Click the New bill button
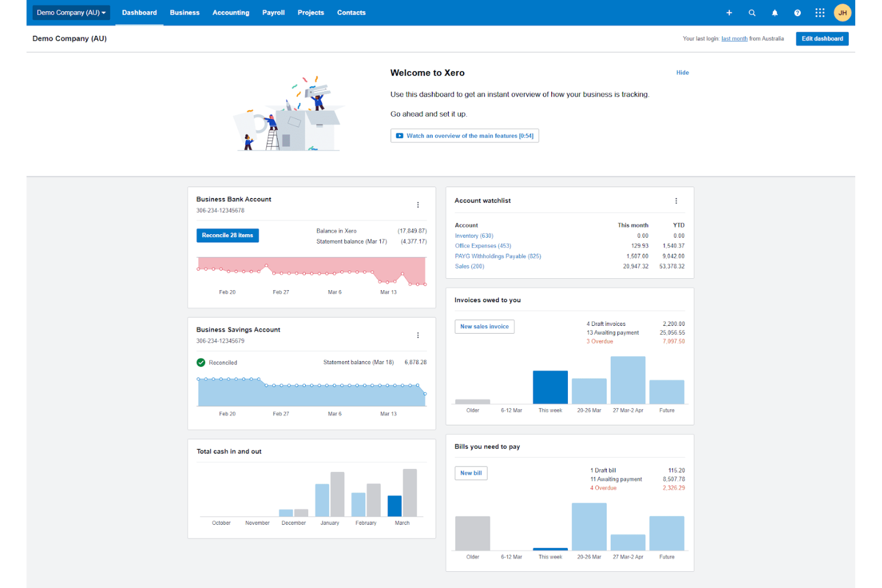 coord(471,473)
